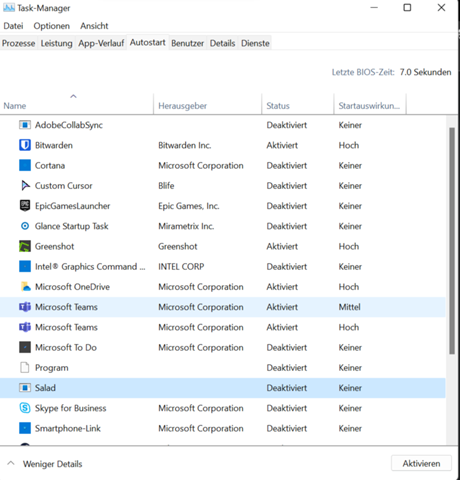
Task: Switch to the App-Verlauf tab
Action: (x=101, y=43)
